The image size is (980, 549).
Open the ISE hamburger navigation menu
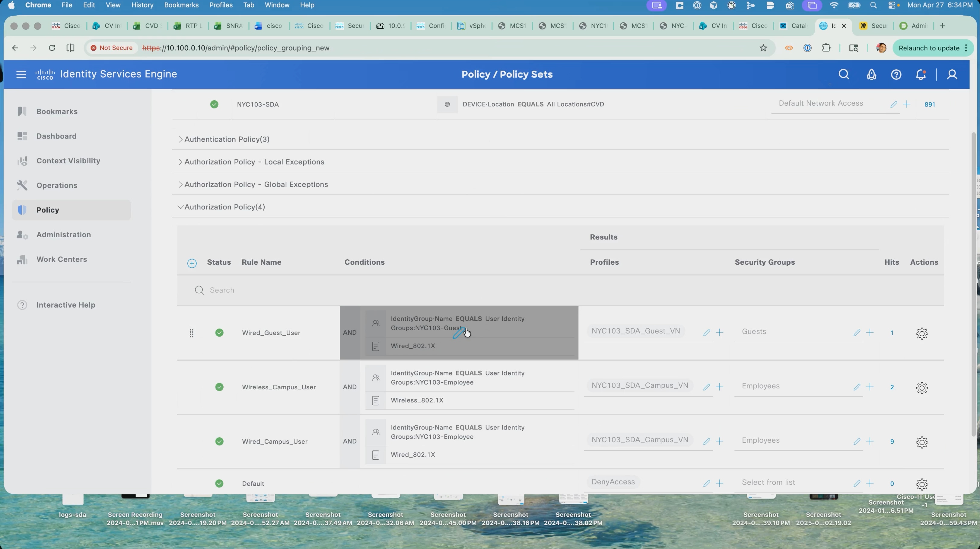(21, 74)
